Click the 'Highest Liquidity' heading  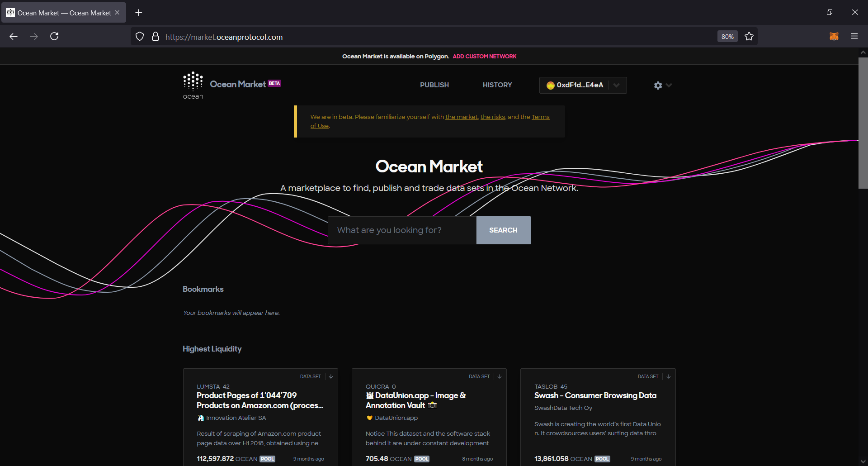pos(212,349)
